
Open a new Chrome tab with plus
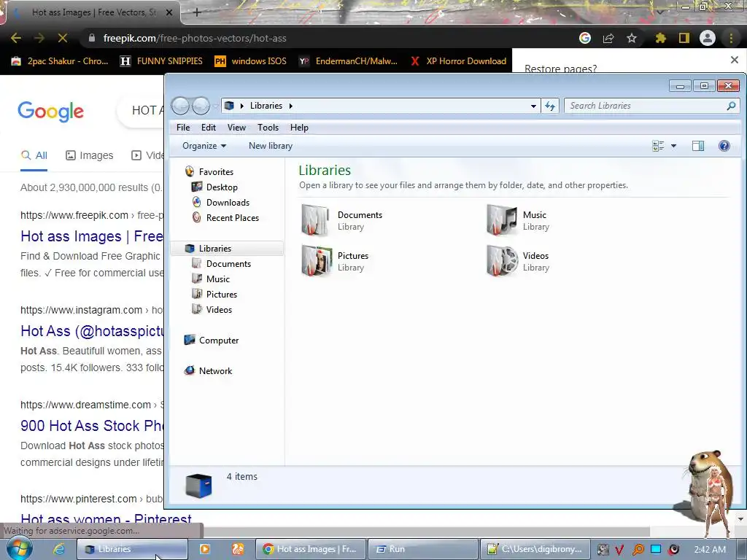click(x=197, y=12)
